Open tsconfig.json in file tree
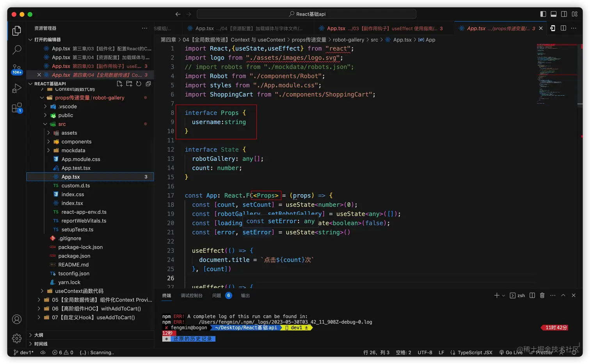590x364 pixels. pyautogui.click(x=74, y=273)
